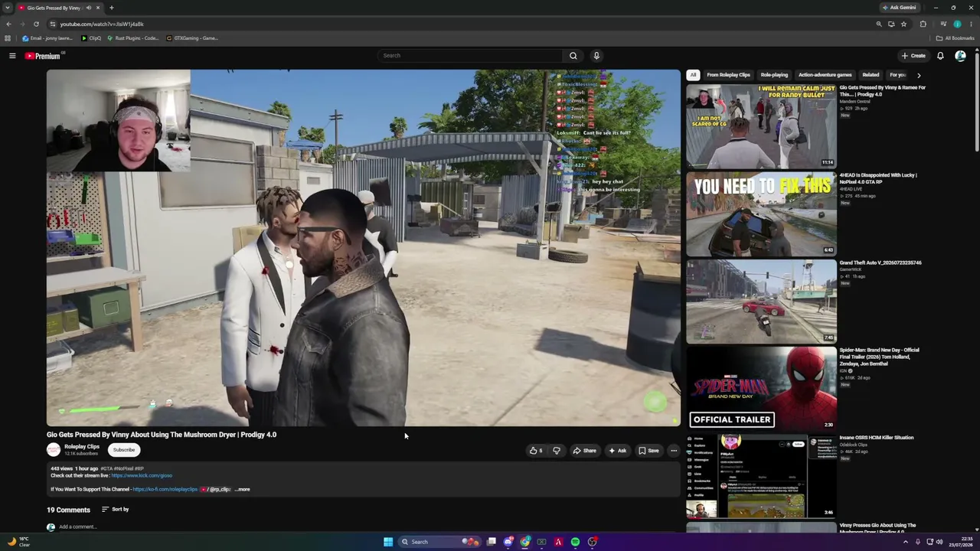
Task: Open the comments Sort by menu
Action: [116, 509]
